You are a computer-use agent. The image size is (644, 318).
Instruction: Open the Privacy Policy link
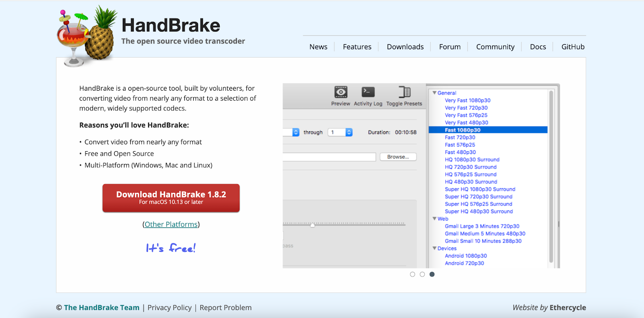coord(169,308)
